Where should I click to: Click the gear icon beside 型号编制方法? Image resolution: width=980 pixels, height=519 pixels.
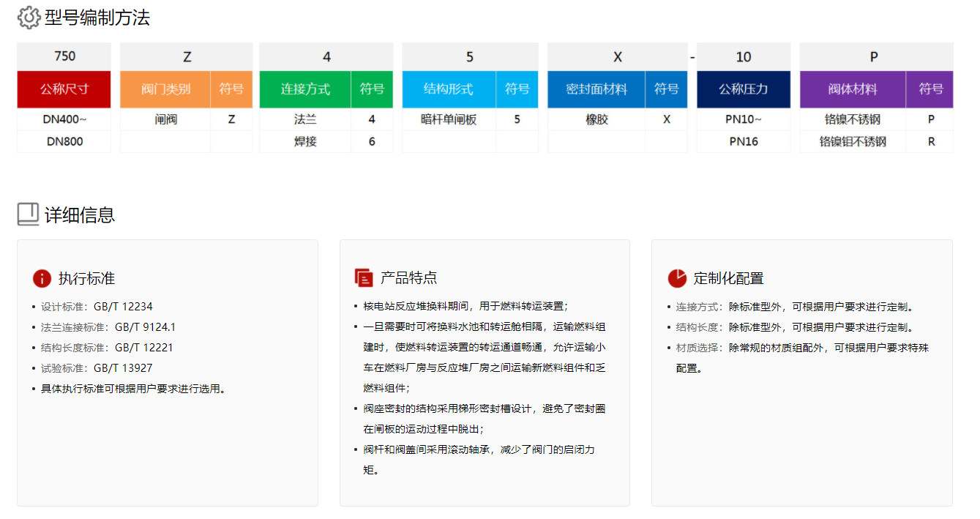coord(27,16)
